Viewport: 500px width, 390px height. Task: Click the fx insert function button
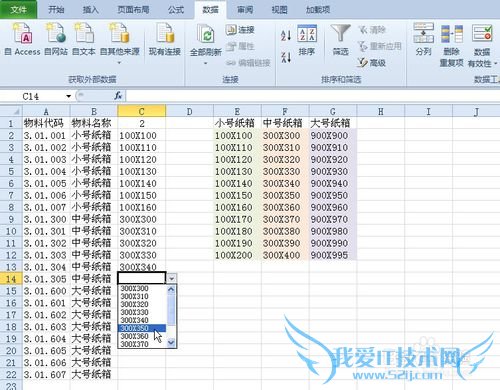[x=118, y=96]
